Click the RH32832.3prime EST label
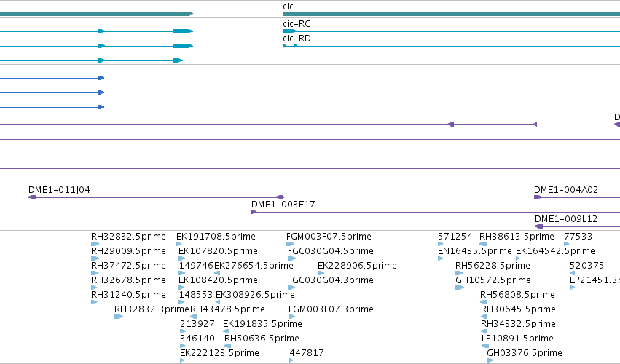This screenshot has height=364, width=620. [152, 309]
